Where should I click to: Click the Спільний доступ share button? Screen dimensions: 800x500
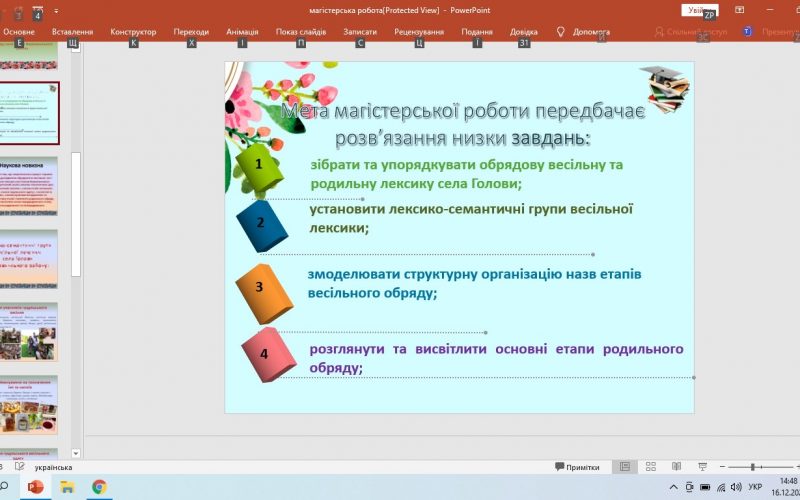click(x=691, y=32)
